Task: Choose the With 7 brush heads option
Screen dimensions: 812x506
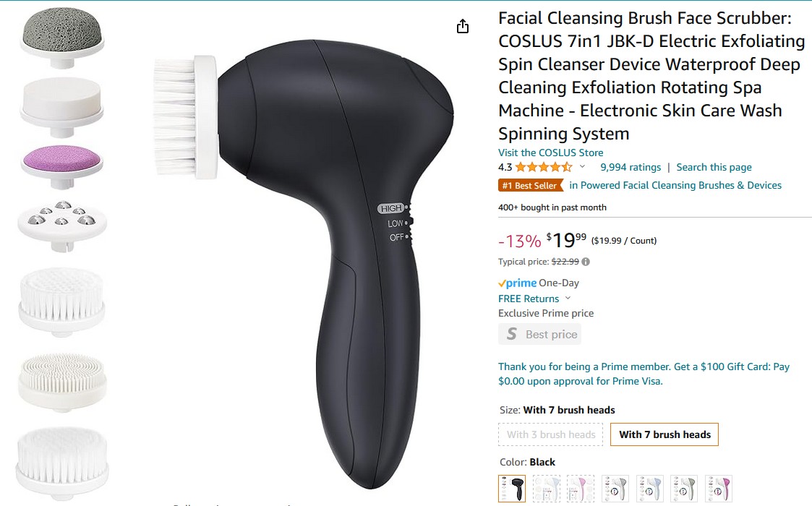Action: [x=664, y=434]
